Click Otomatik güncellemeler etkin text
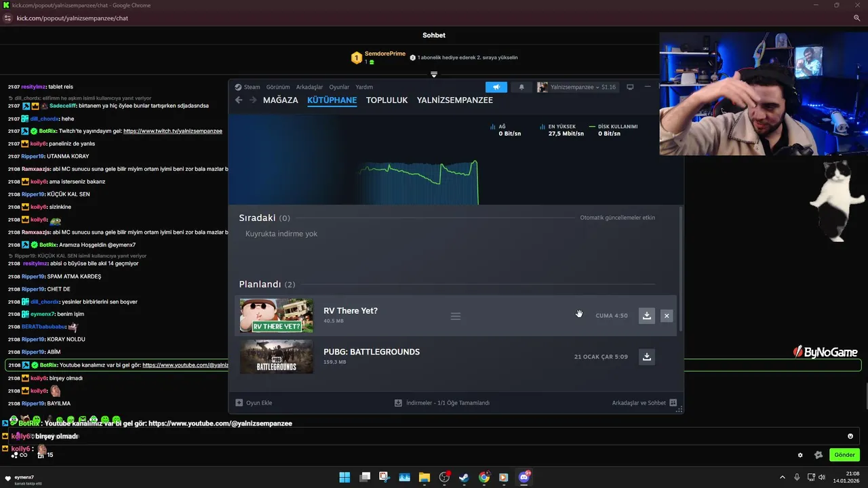This screenshot has height=488, width=868. [x=617, y=218]
